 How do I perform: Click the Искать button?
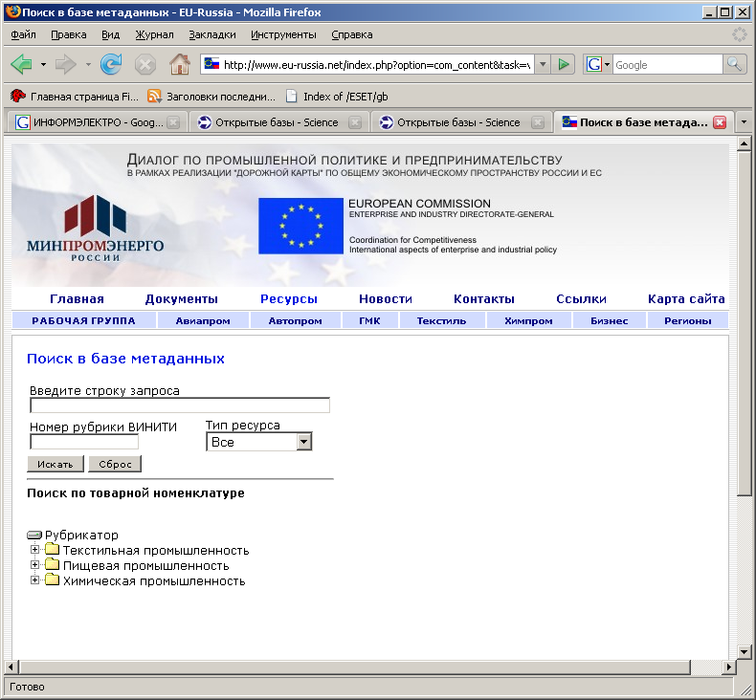point(56,464)
